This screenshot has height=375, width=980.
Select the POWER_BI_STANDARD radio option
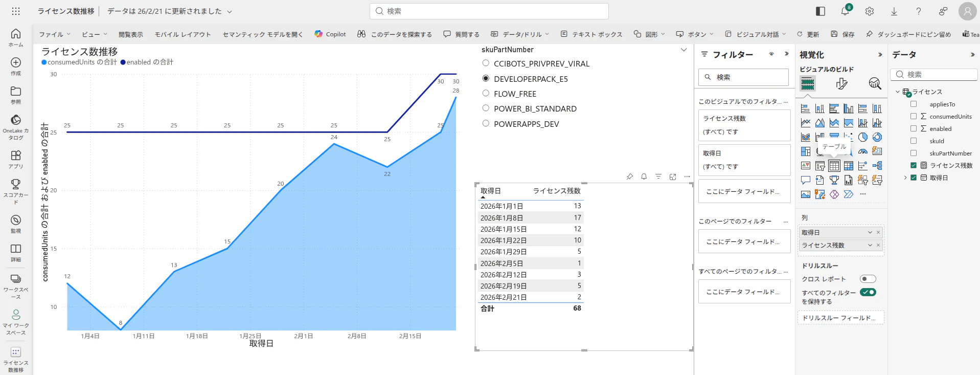pyautogui.click(x=486, y=108)
